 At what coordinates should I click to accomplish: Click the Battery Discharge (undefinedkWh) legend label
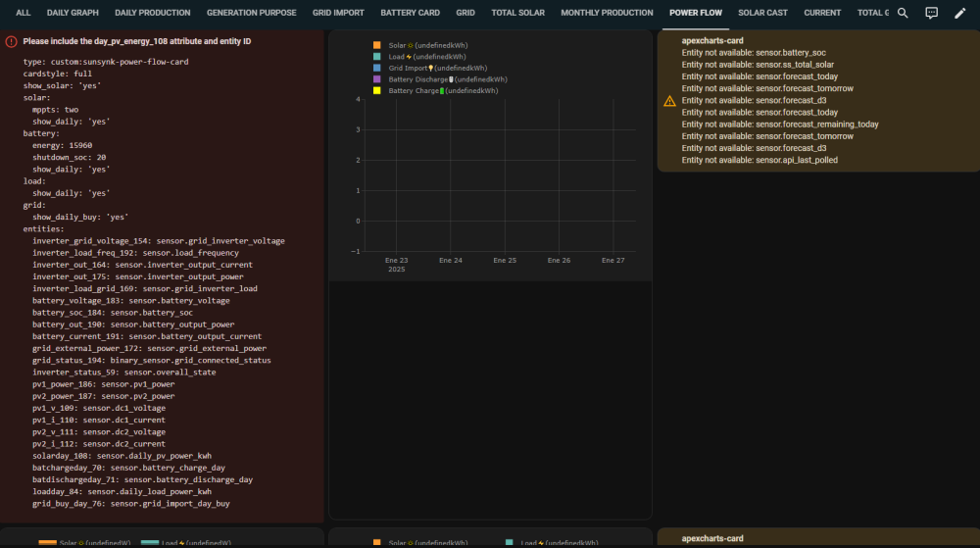tap(448, 79)
